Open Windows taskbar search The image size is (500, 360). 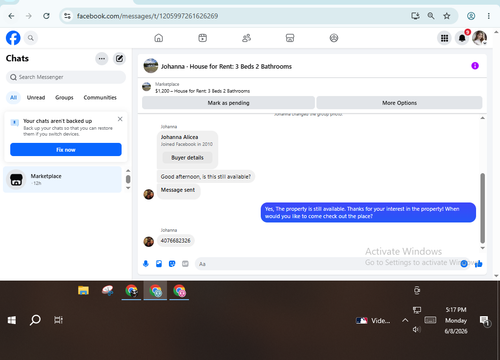[x=35, y=320]
